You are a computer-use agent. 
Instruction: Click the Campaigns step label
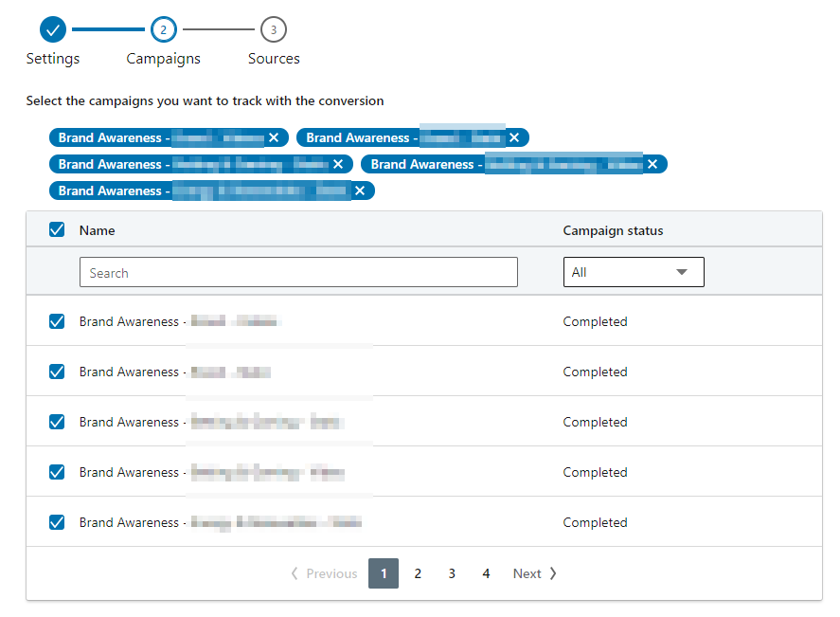click(x=164, y=59)
